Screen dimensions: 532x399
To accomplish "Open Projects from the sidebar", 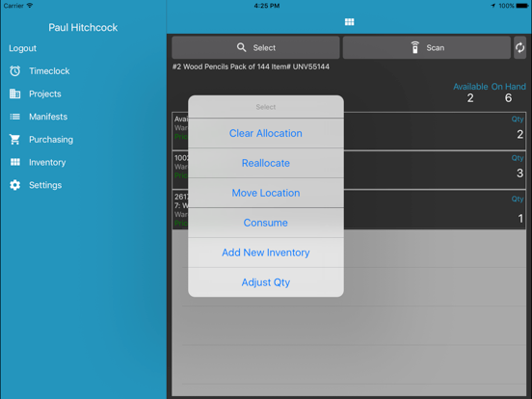I will [x=45, y=94].
